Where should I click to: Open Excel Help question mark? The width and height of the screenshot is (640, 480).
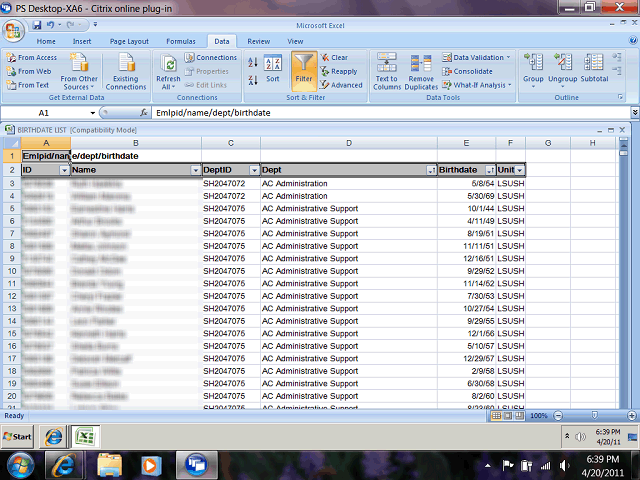click(x=633, y=40)
